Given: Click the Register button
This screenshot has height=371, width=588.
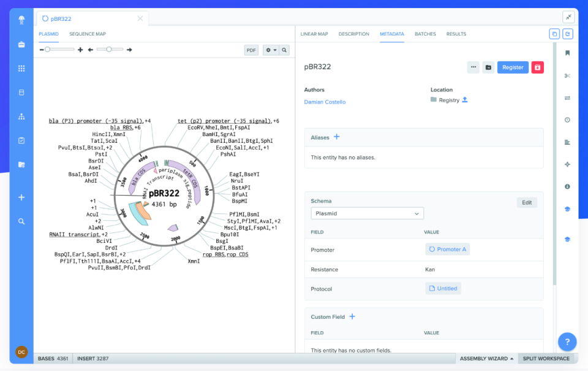Looking at the screenshot, I should pos(513,67).
